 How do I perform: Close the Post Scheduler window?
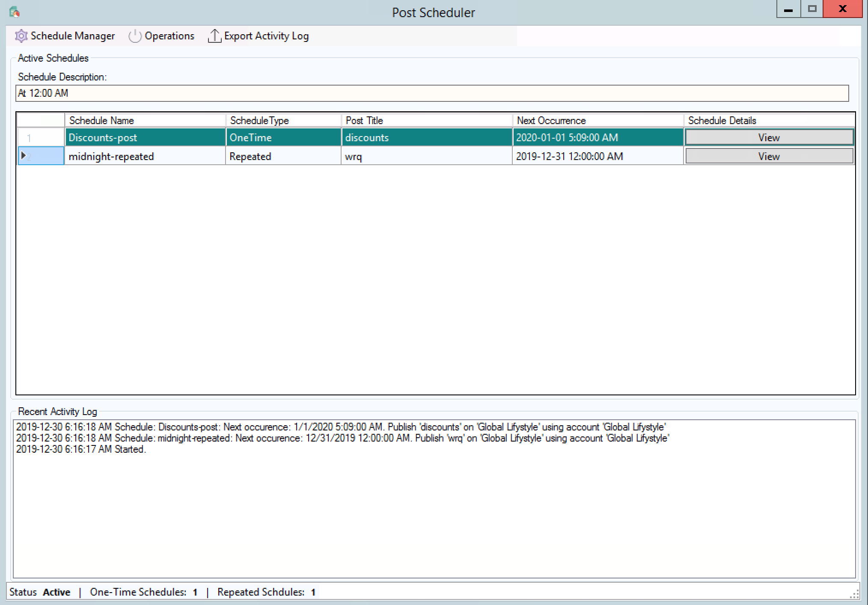pyautogui.click(x=843, y=9)
